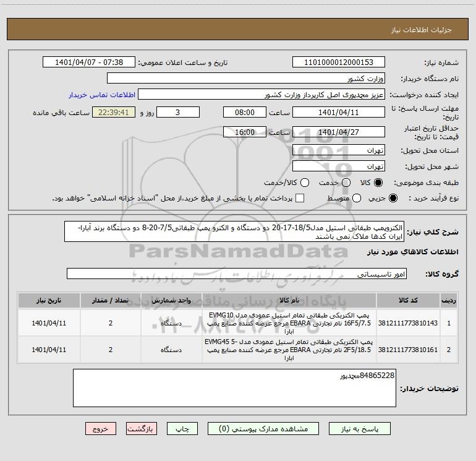
Task: Click quantity 2 in row 2
Action: point(111,350)
